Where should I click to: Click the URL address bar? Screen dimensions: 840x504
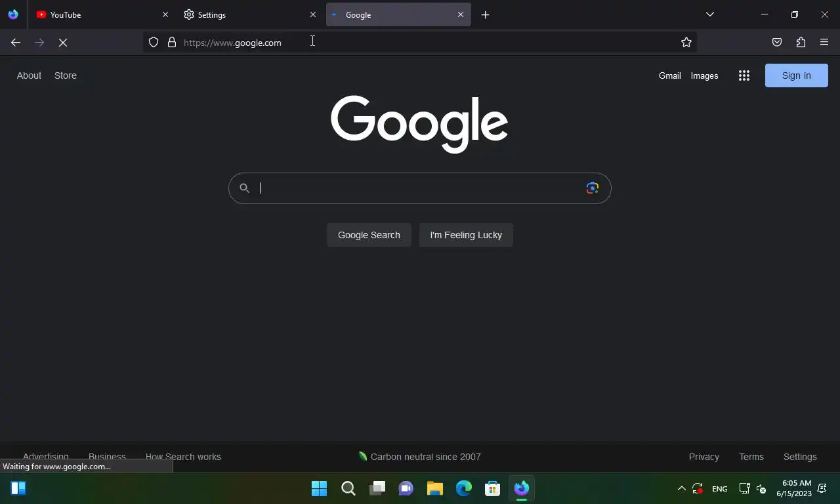[x=420, y=43]
